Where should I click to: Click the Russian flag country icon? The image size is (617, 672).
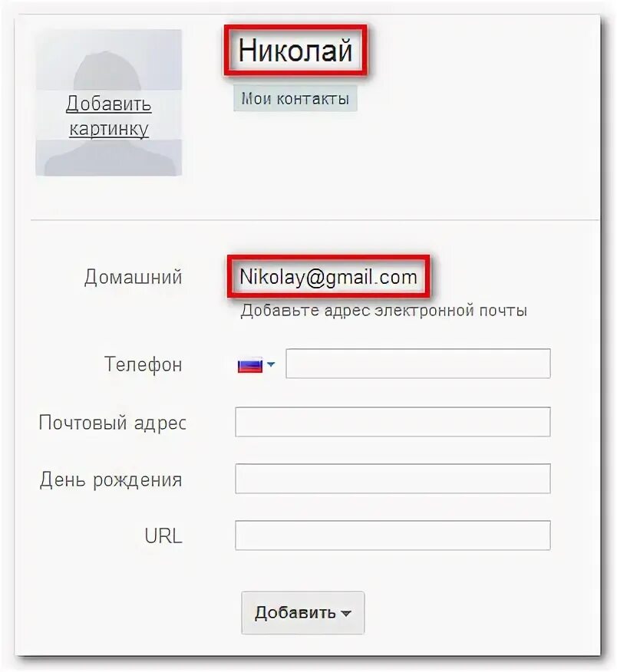tap(249, 364)
